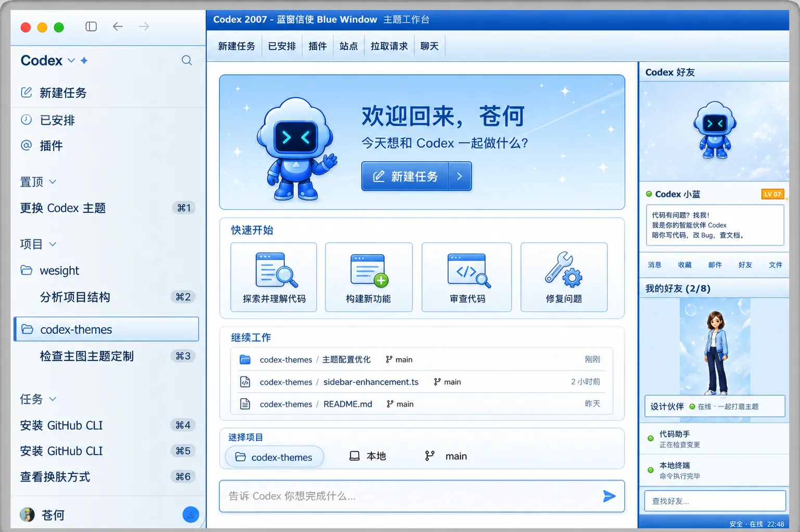This screenshot has width=800, height=532.
Task: Expand the Codex title dropdown chevron
Action: (71, 60)
